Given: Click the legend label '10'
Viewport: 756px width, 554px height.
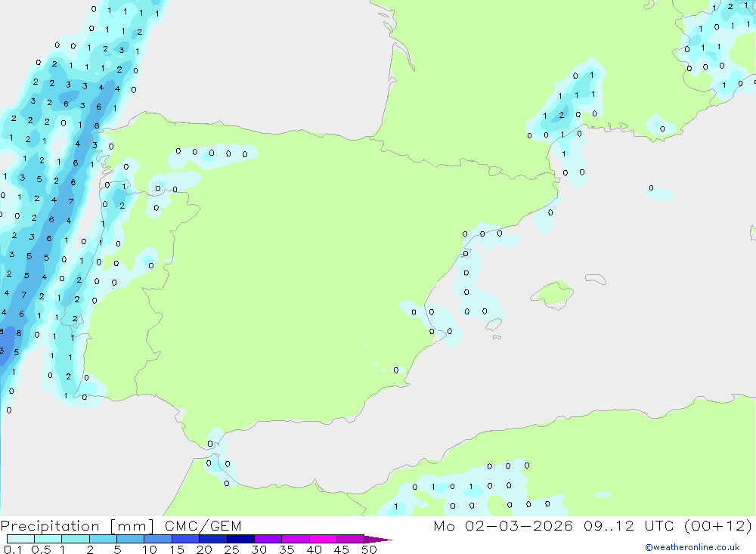Looking at the screenshot, I should tap(150, 549).
